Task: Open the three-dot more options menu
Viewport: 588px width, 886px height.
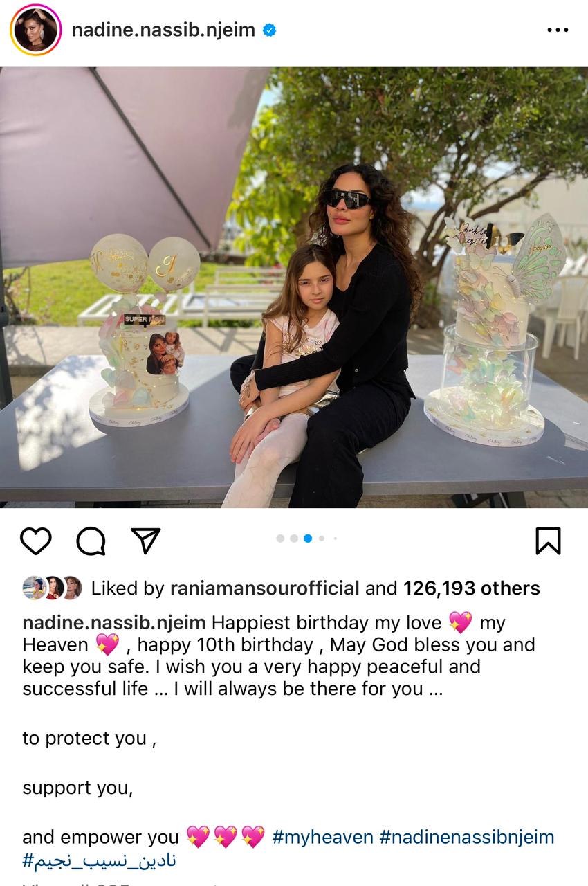Action: coord(558,30)
